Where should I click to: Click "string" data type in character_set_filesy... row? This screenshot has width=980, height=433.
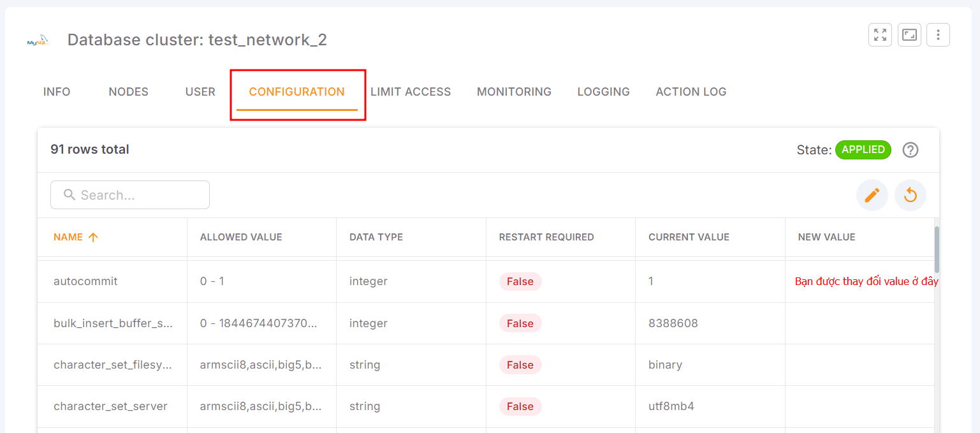pos(365,365)
